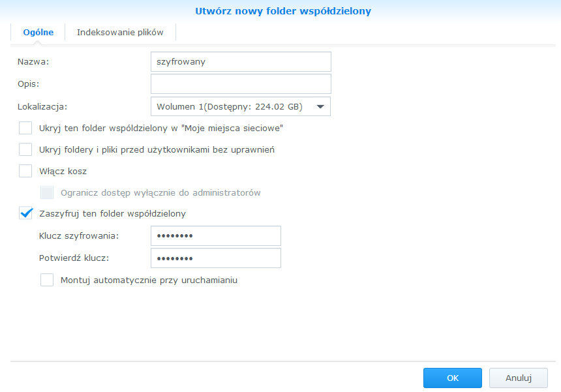This screenshot has height=392, width=561.
Task: Enable the Włącz kosz checkbox
Action: [25, 171]
